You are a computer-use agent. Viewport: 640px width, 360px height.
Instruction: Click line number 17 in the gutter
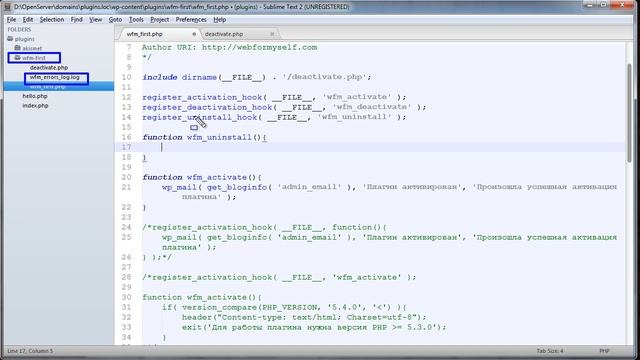127,147
